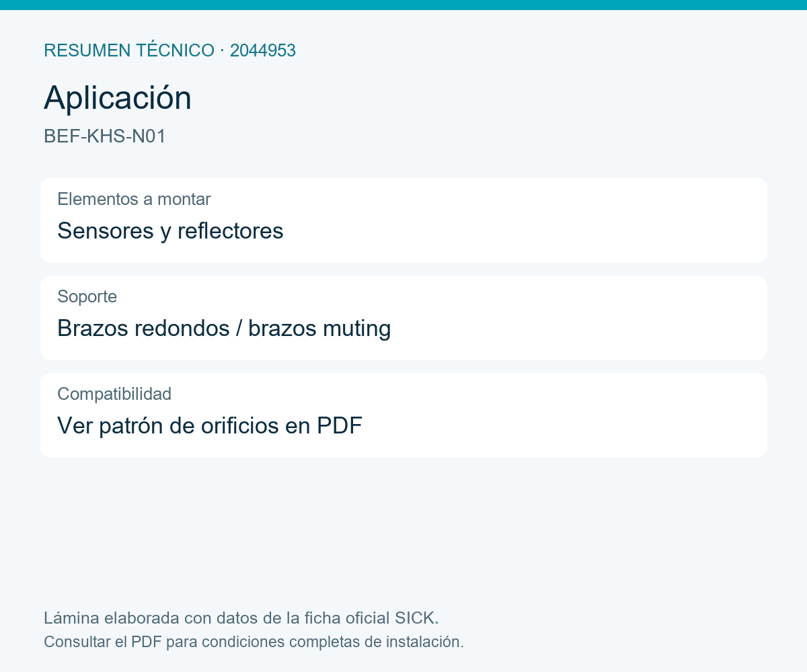Screen dimensions: 807x672
Task: Click the footer line 'Lámina elaborada con datos de la ficha oficial SICK.'
Action: click(241, 618)
